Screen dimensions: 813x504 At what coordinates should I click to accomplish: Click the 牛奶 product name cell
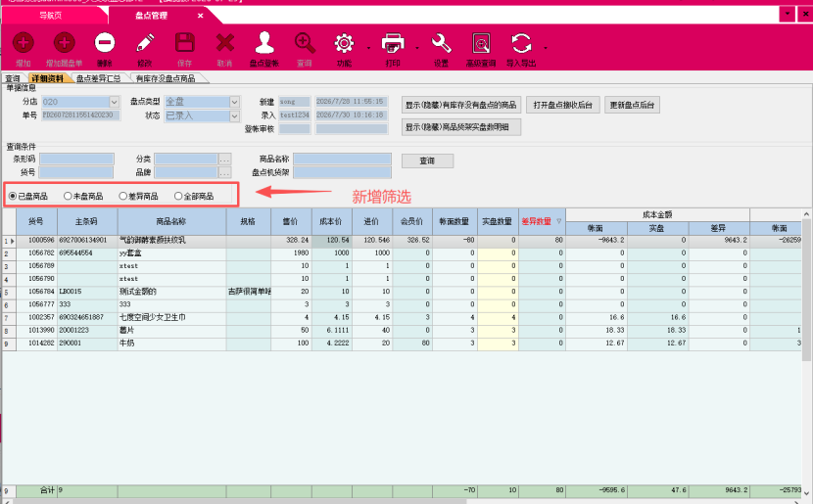tap(171, 344)
